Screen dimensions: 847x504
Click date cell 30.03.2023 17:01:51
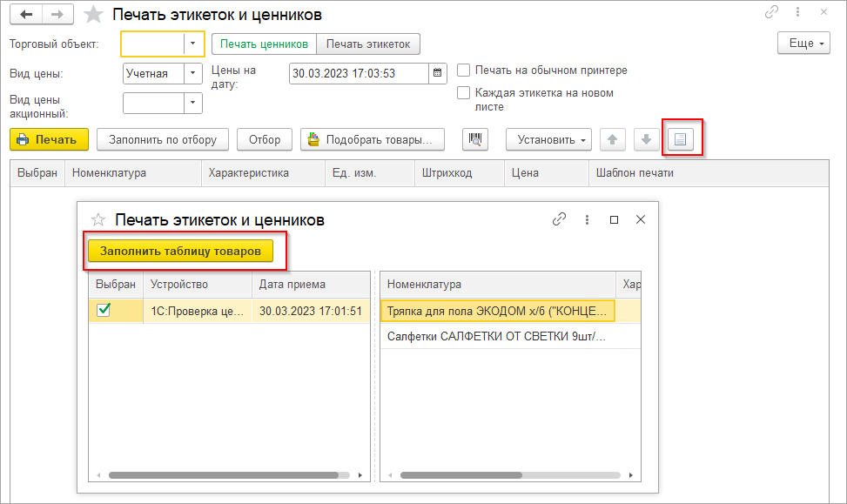(311, 311)
